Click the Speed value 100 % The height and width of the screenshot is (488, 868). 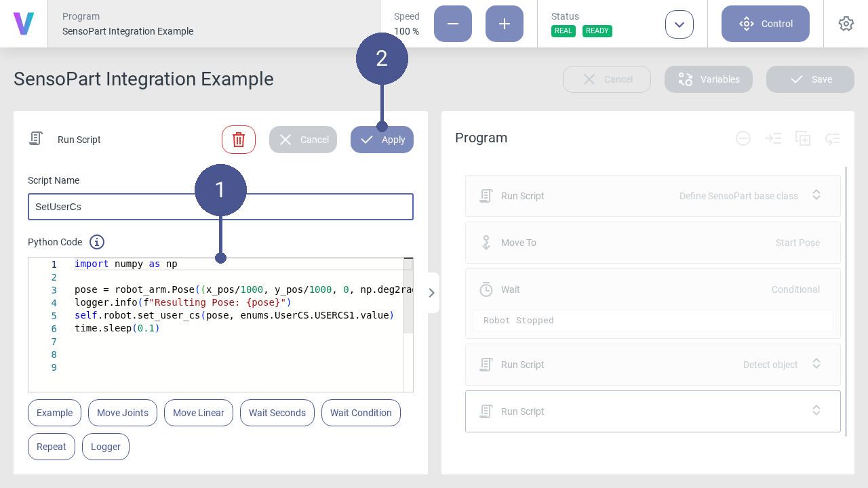coord(406,31)
